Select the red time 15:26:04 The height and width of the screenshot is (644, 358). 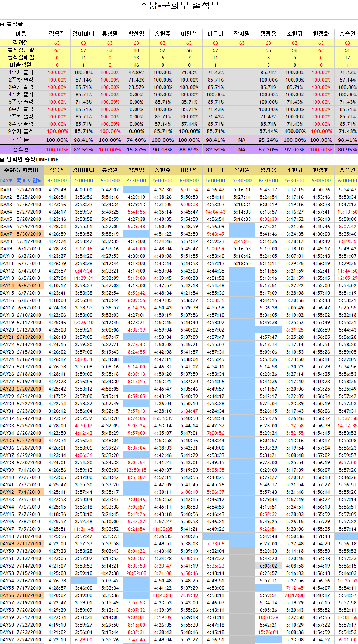coord(268,632)
